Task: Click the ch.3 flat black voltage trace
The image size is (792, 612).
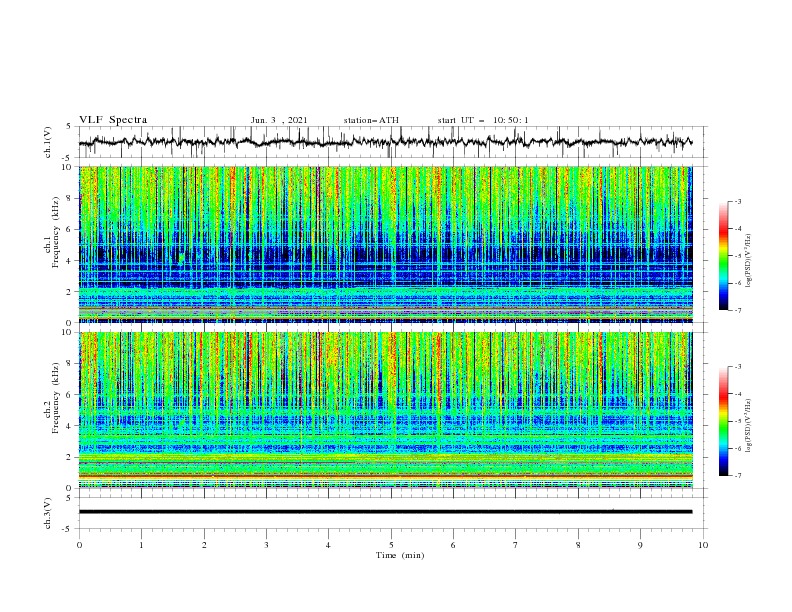Action: coord(385,512)
